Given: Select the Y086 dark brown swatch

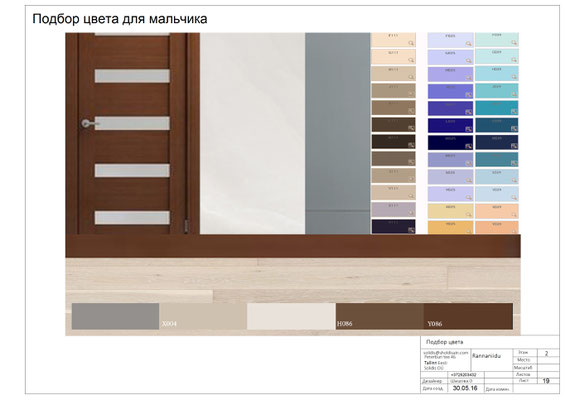Looking at the screenshot, I should (x=468, y=316).
